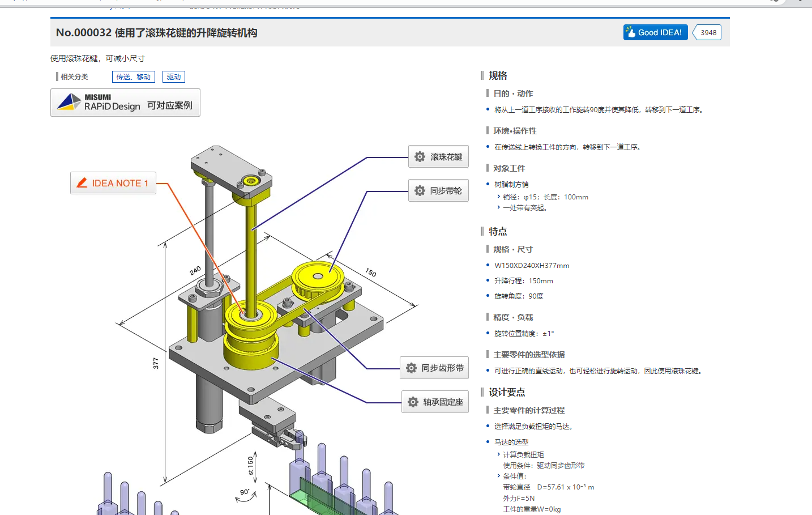Viewport: 812px width, 515px height.
Task: Click the 规格 section heading
Action: click(498, 75)
